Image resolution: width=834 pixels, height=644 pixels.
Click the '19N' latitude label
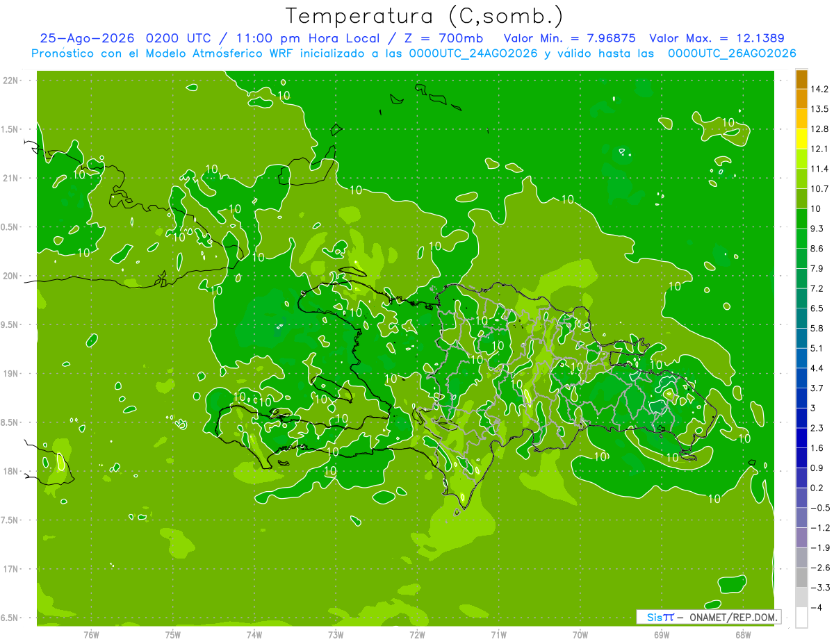point(10,374)
